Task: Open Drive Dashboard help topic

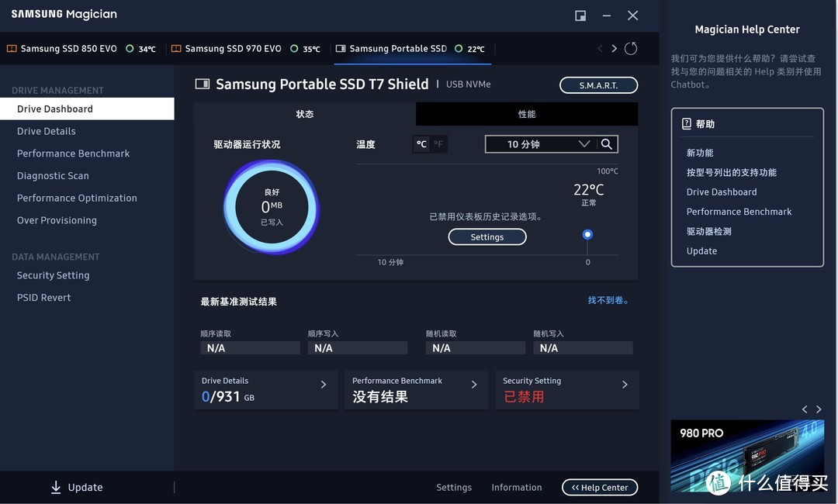Action: (722, 192)
